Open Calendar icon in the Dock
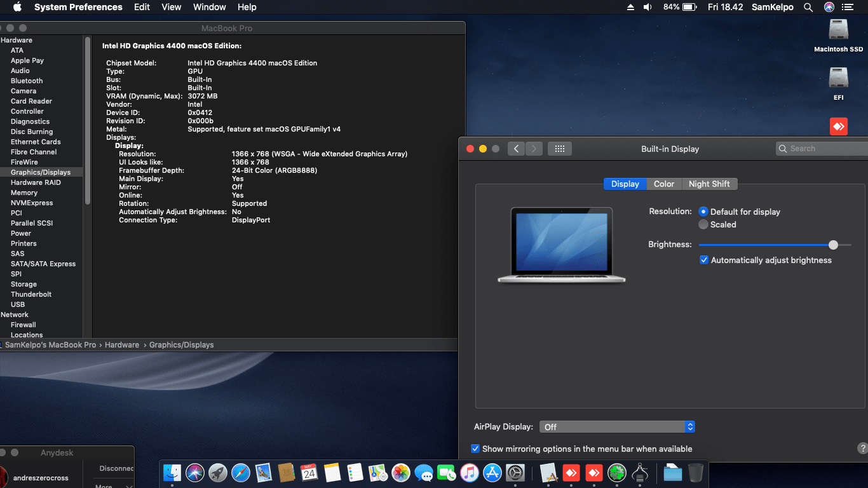Viewport: 868px width, 488px height. pyautogui.click(x=309, y=472)
